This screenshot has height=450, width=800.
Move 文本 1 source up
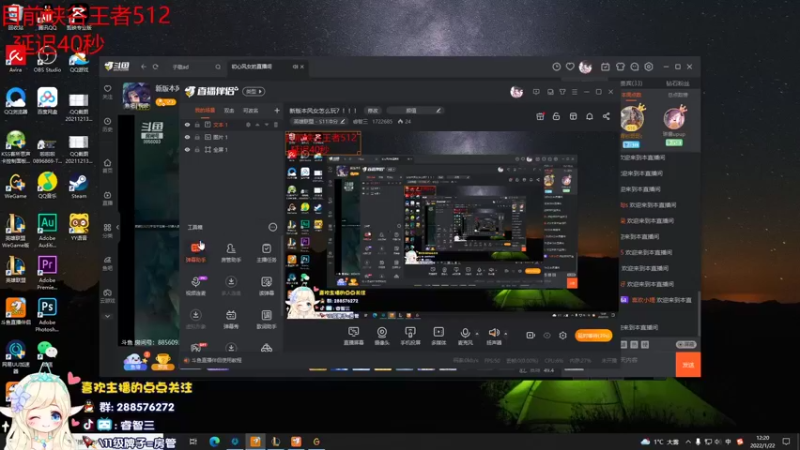click(258, 125)
